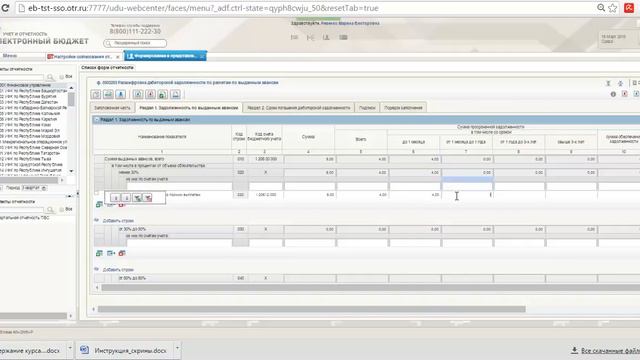The image size is (640, 360).
Task: Click the info icon at the form's right edge
Action: coord(613,94)
